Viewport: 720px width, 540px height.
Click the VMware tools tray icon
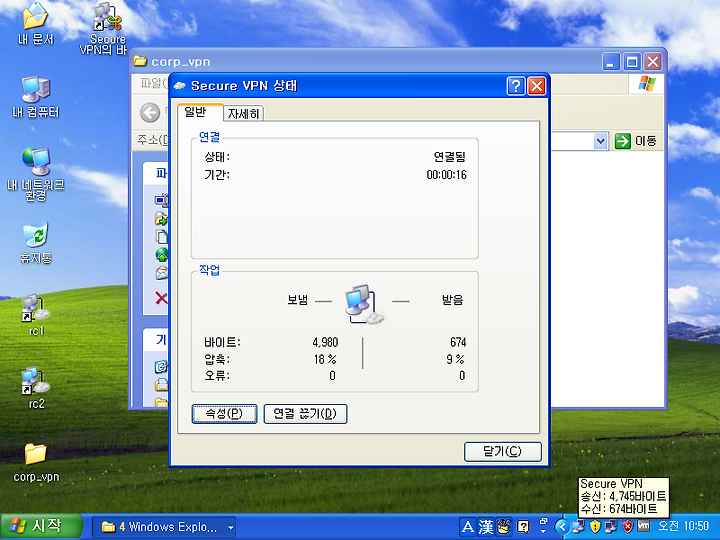[644, 526]
